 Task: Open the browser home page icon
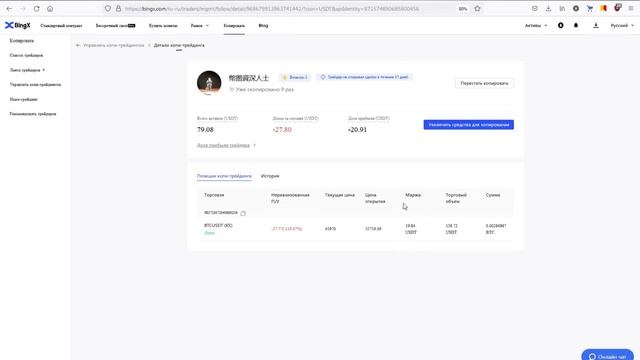click(x=50, y=9)
